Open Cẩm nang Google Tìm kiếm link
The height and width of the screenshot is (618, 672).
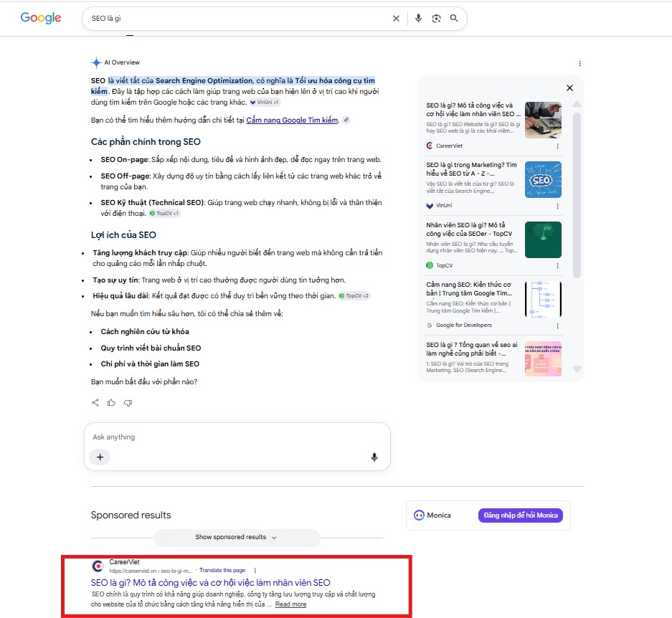(292, 120)
